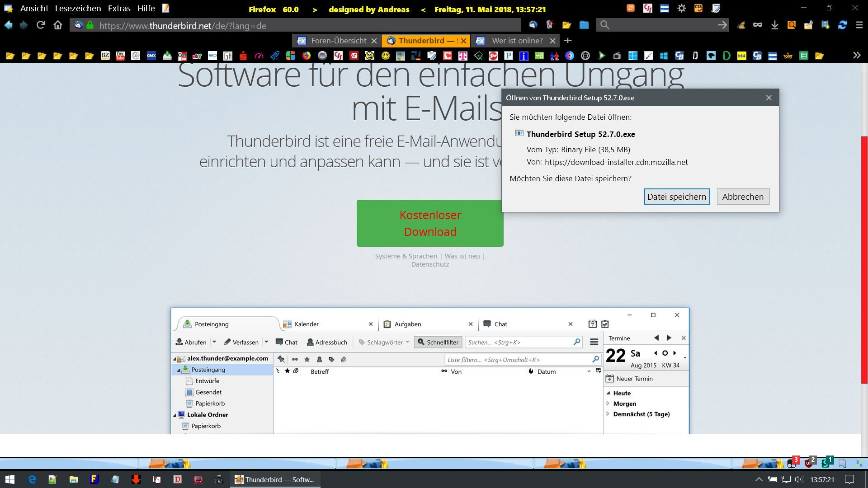Click the Firefox search input field
This screenshot has width=868, height=488.
click(x=660, y=25)
